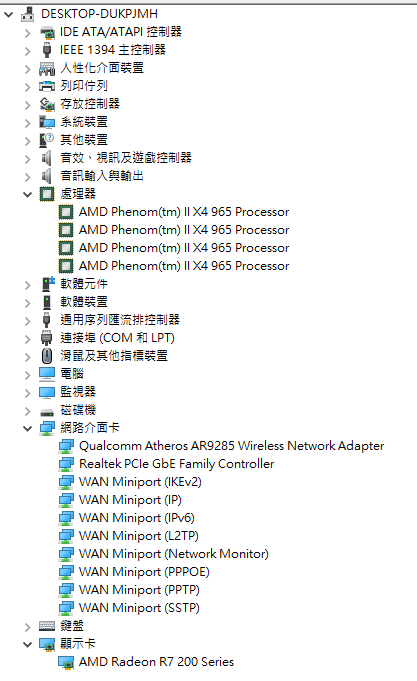Viewport: 417px width, 681px height.
Task: Click the speaker icon for 音訊輸入與輸出
Action: 46,176
